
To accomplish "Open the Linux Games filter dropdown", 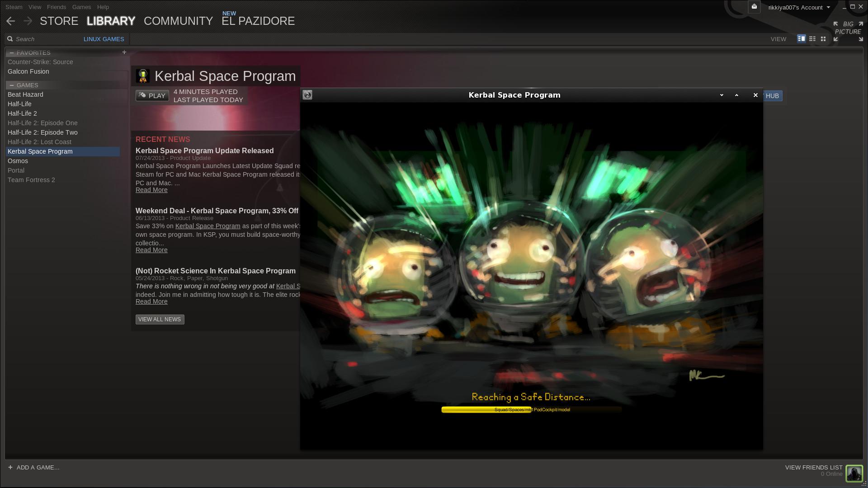I will coord(104,39).
